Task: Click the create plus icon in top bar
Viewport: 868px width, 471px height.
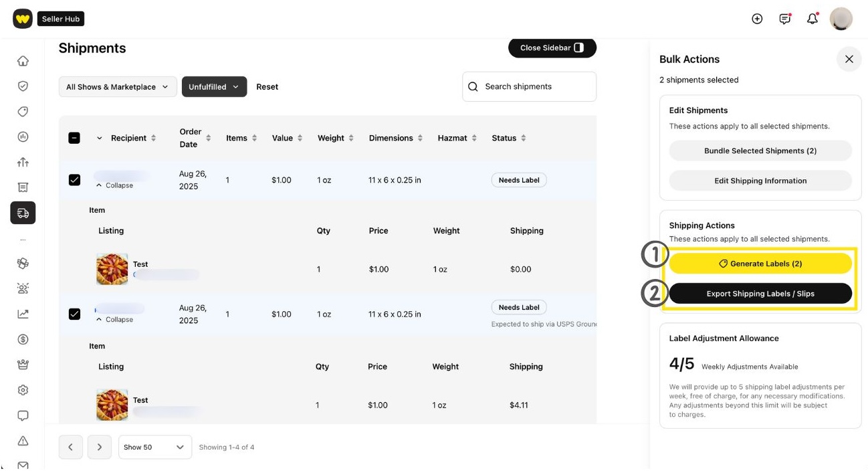Action: (x=757, y=18)
